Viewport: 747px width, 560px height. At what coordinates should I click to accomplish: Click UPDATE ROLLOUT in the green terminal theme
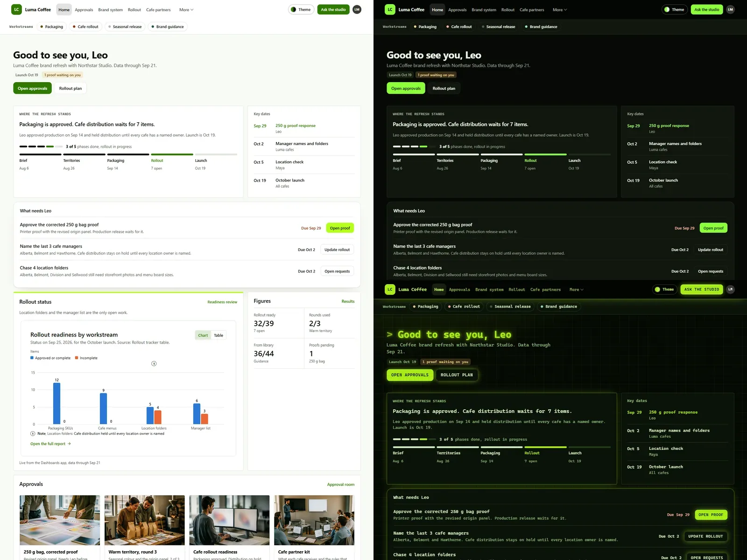point(705,536)
